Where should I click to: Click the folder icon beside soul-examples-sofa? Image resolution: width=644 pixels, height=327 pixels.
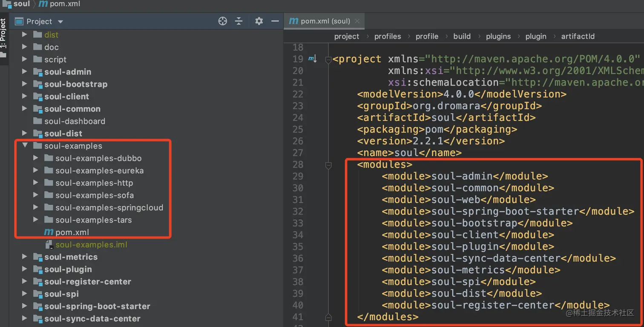(49, 195)
